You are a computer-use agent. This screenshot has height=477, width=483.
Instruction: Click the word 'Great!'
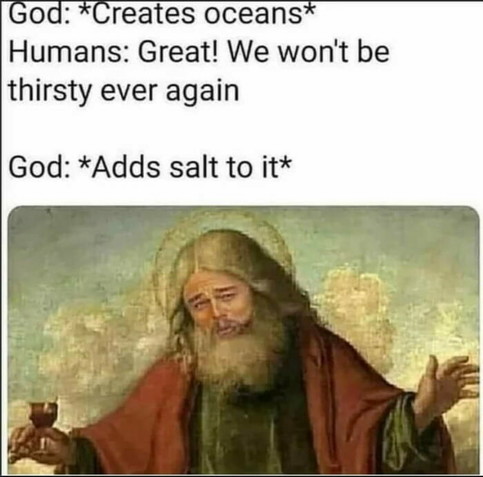click(x=178, y=52)
